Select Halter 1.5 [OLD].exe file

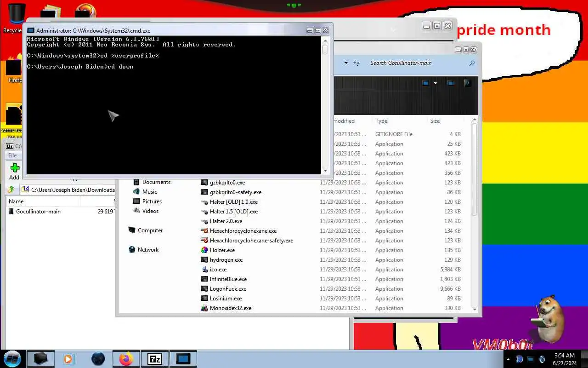[x=234, y=212]
